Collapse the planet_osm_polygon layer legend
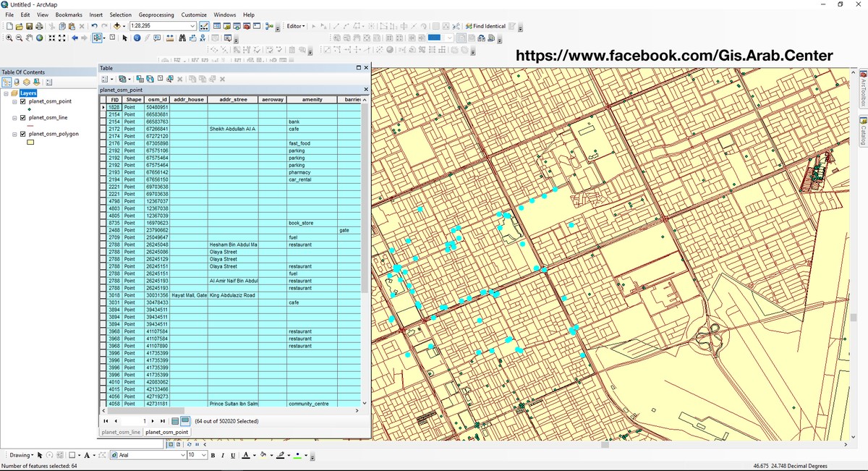Viewport: 868px width, 471px height. (14, 134)
